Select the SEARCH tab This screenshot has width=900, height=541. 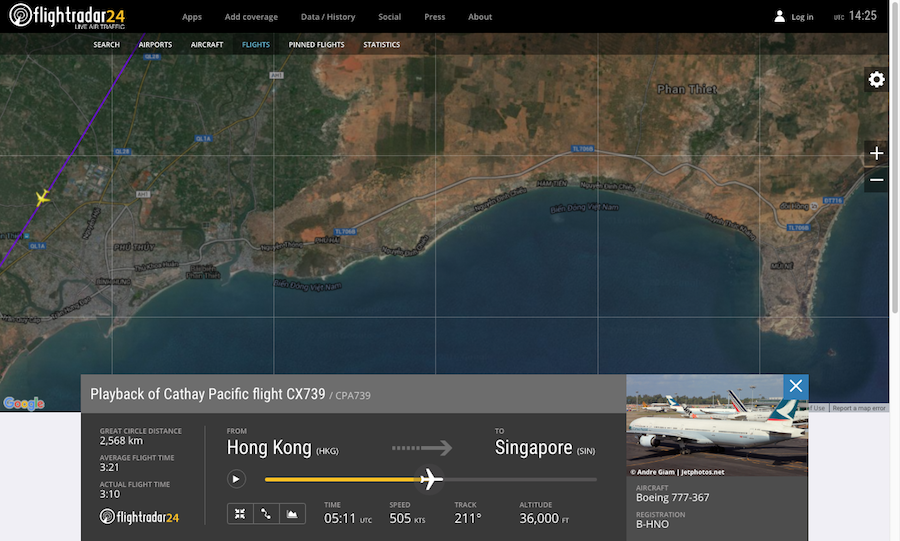[x=107, y=44]
